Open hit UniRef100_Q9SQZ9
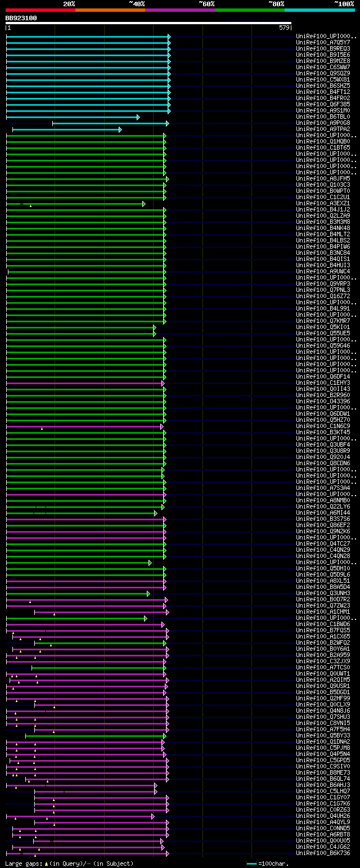This screenshot has height=868, width=360. click(x=323, y=73)
